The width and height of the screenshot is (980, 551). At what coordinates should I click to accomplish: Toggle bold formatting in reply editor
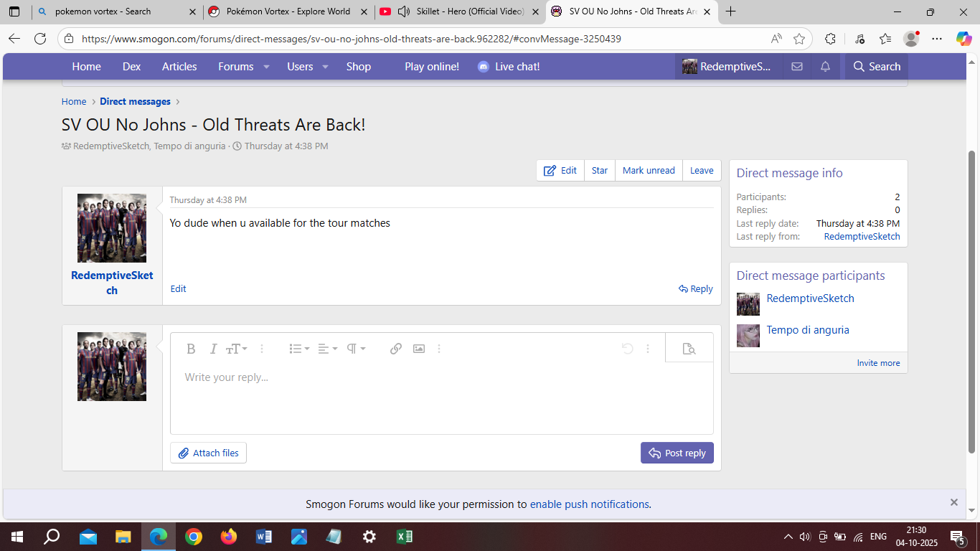(191, 349)
